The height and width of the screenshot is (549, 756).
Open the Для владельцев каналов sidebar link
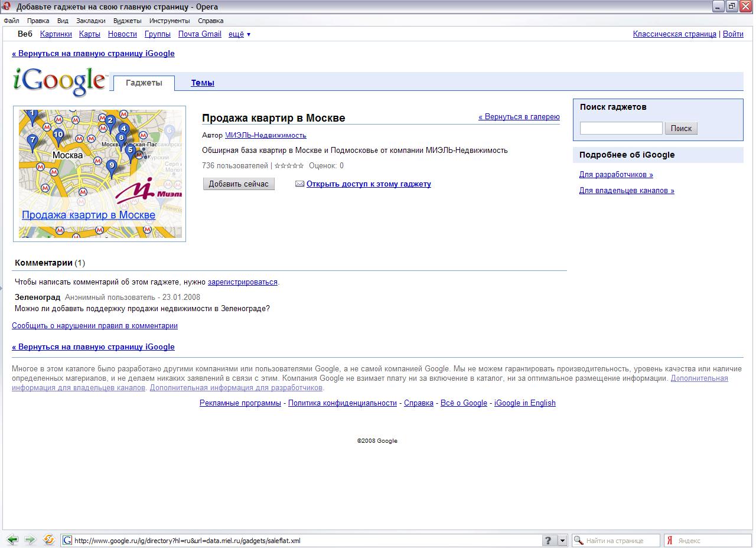coord(627,191)
